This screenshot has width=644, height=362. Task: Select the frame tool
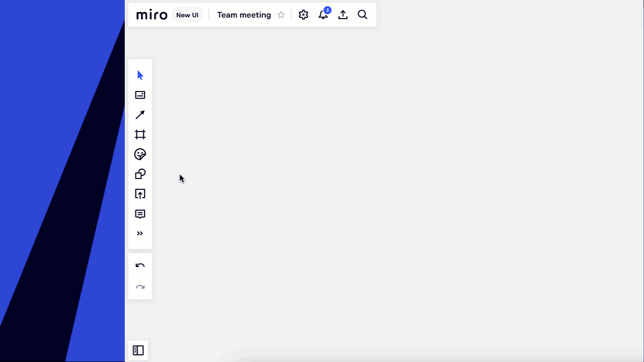coord(140,134)
